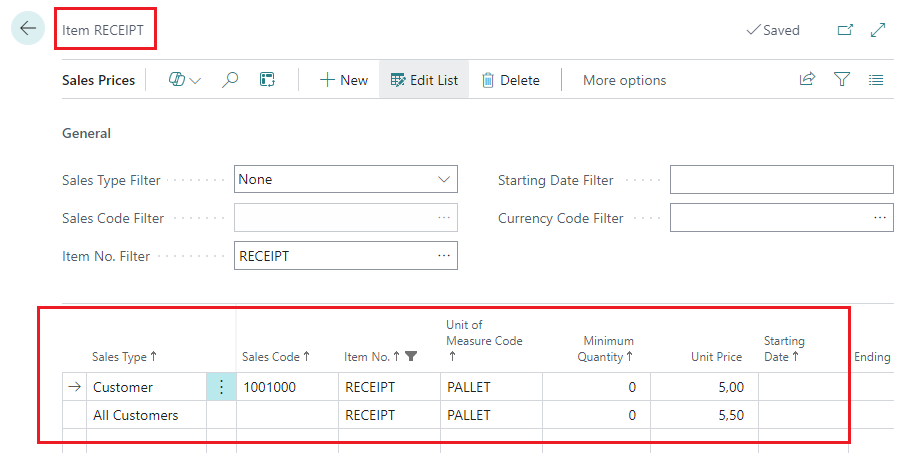905x453 pixels.
Task: Click More options in the toolbar
Action: pos(624,80)
